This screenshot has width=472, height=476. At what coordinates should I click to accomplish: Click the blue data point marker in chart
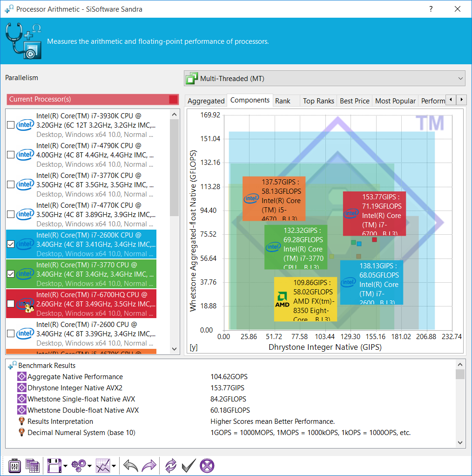(x=359, y=244)
